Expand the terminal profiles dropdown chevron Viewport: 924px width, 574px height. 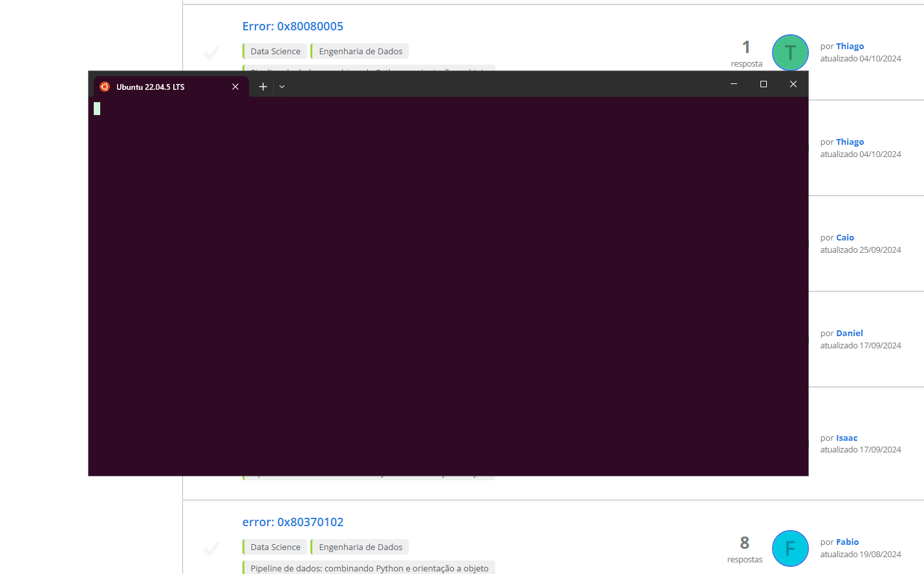click(282, 87)
